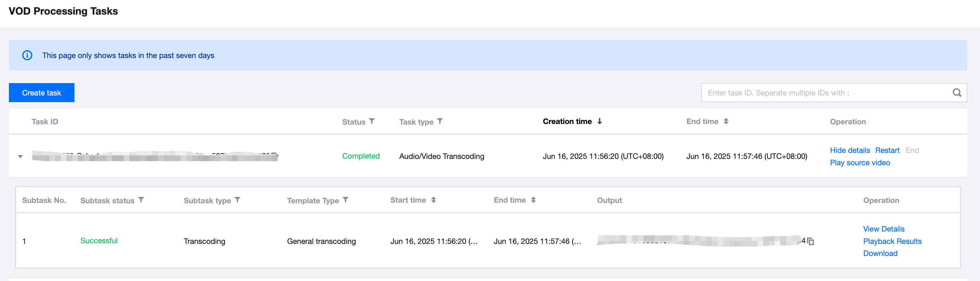980x281 pixels.
Task: Open the Subtask type filter
Action: coord(237,200)
